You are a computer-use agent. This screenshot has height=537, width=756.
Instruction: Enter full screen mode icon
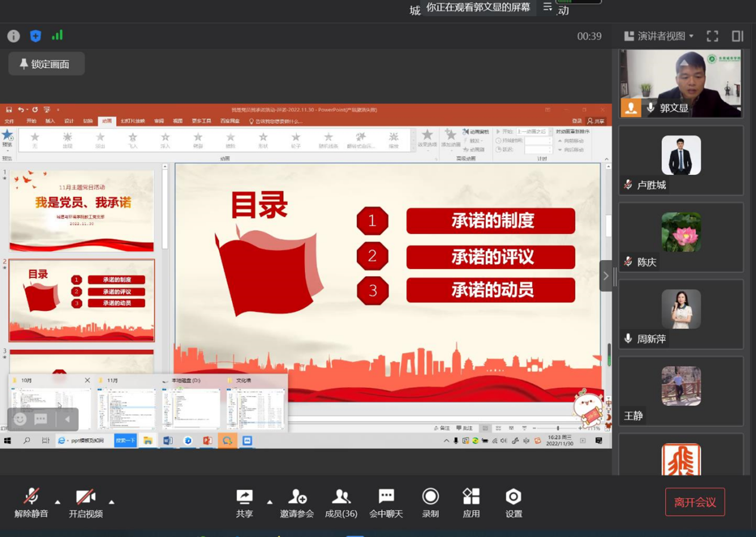712,36
